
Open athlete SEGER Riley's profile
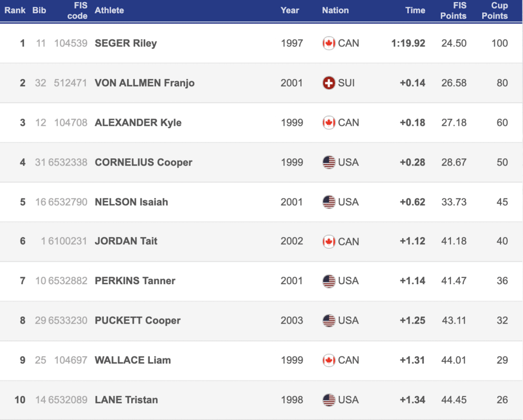[126, 43]
